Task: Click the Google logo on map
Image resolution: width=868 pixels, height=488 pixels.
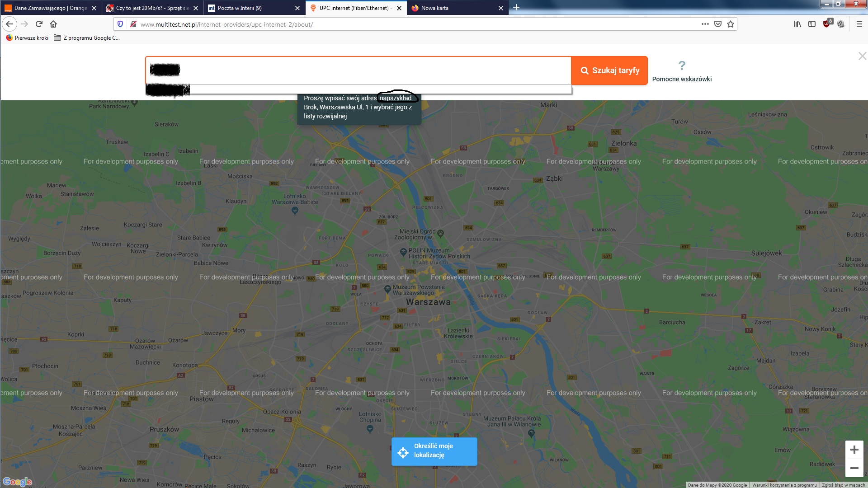Action: coord(17,482)
